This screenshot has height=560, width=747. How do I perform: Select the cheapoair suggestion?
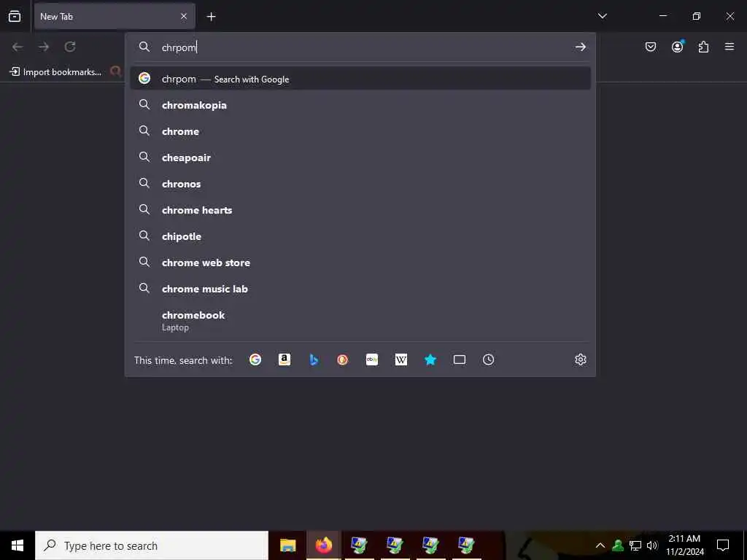(x=360, y=157)
